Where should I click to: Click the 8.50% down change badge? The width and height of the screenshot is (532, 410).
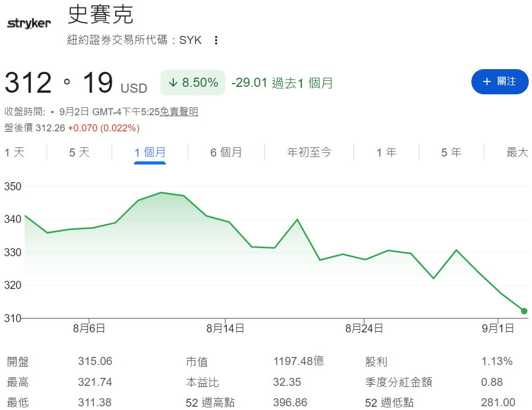point(193,83)
